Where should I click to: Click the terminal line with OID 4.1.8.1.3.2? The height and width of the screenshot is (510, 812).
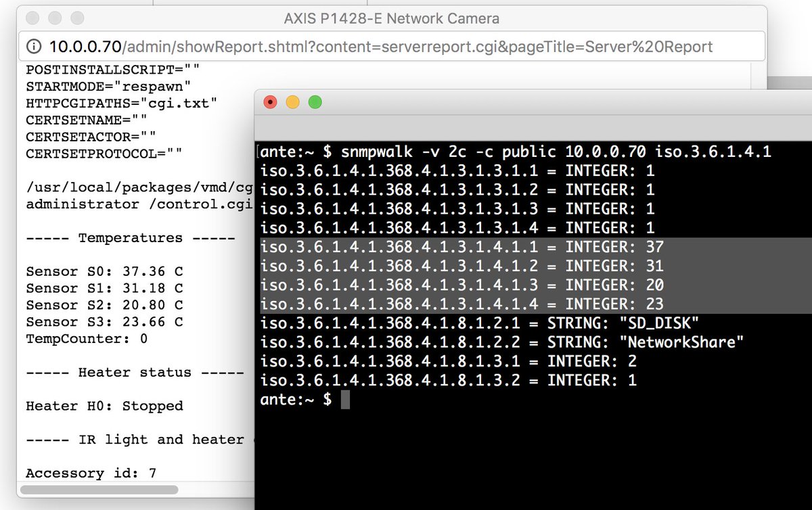pyautogui.click(x=449, y=380)
